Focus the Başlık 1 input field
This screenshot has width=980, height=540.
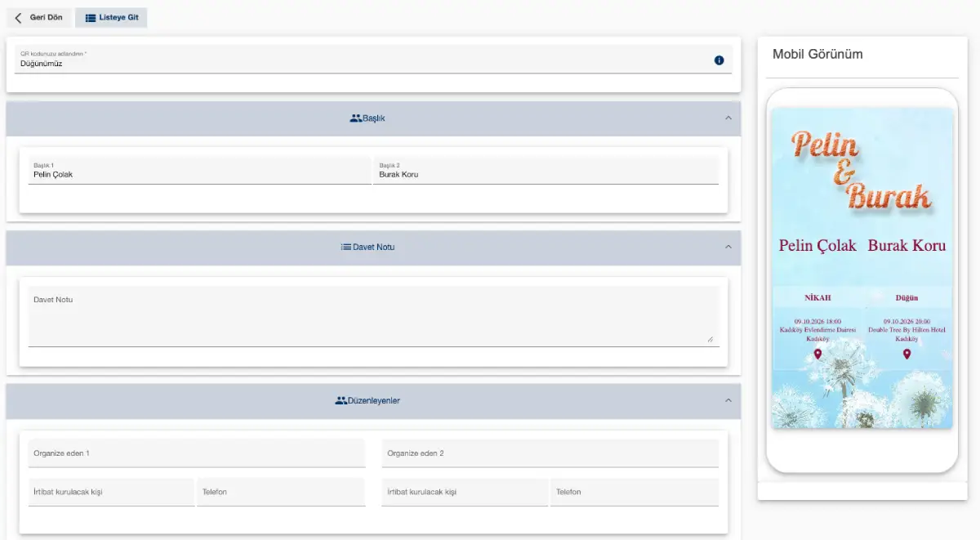199,174
